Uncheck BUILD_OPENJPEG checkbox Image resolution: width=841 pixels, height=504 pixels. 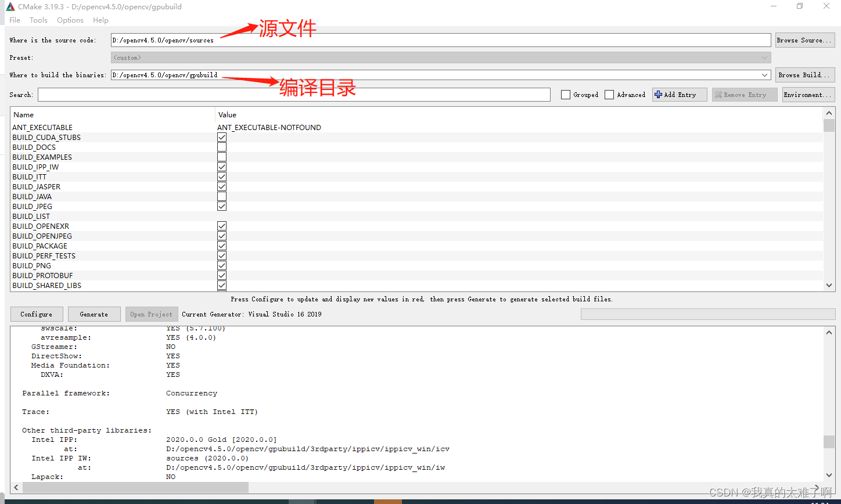click(x=222, y=236)
